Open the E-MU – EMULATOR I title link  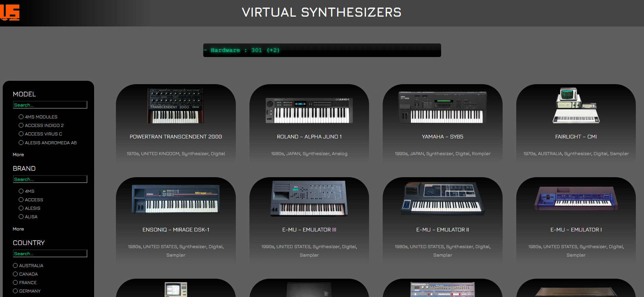point(576,229)
